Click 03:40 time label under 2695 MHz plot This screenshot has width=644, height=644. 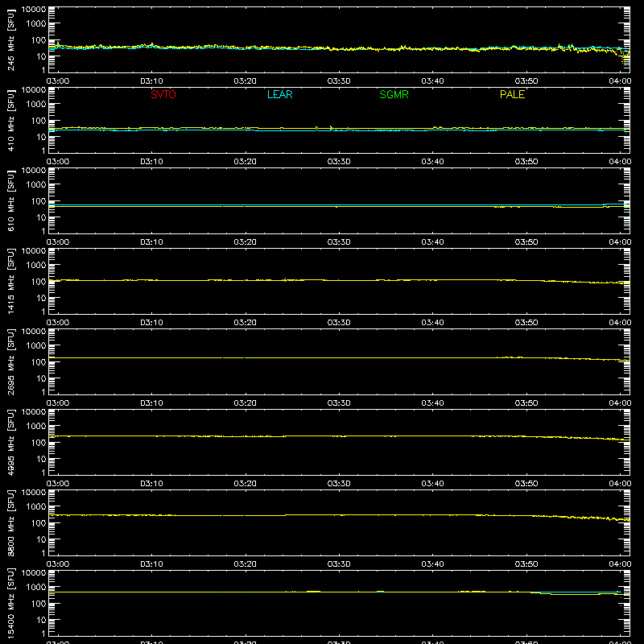pos(432,403)
